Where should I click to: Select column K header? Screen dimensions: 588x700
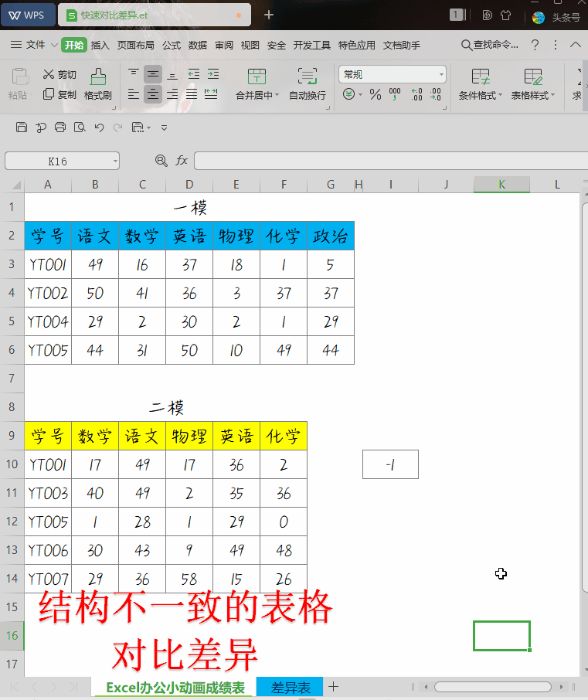[x=501, y=185]
